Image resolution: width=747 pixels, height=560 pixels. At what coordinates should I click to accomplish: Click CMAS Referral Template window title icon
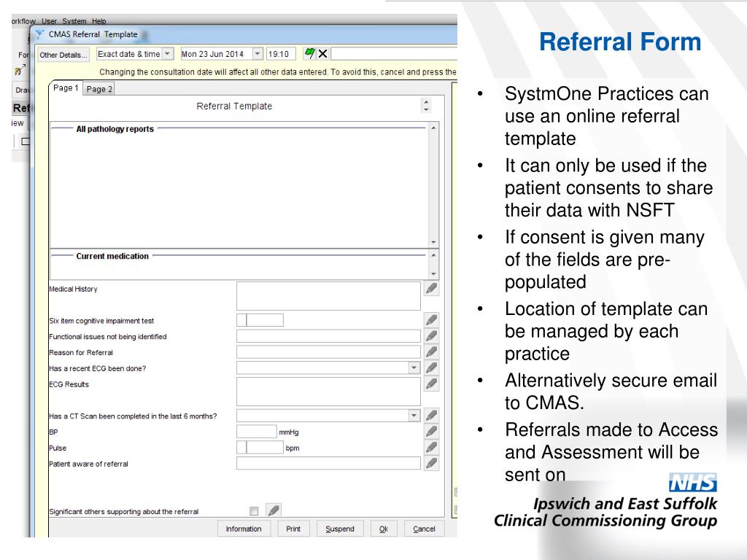coord(41,34)
